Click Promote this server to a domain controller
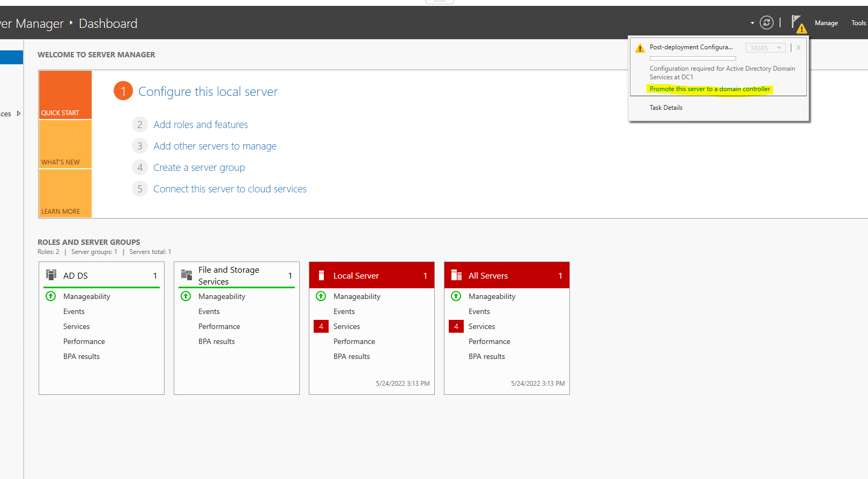The width and height of the screenshot is (868, 479). tap(710, 89)
